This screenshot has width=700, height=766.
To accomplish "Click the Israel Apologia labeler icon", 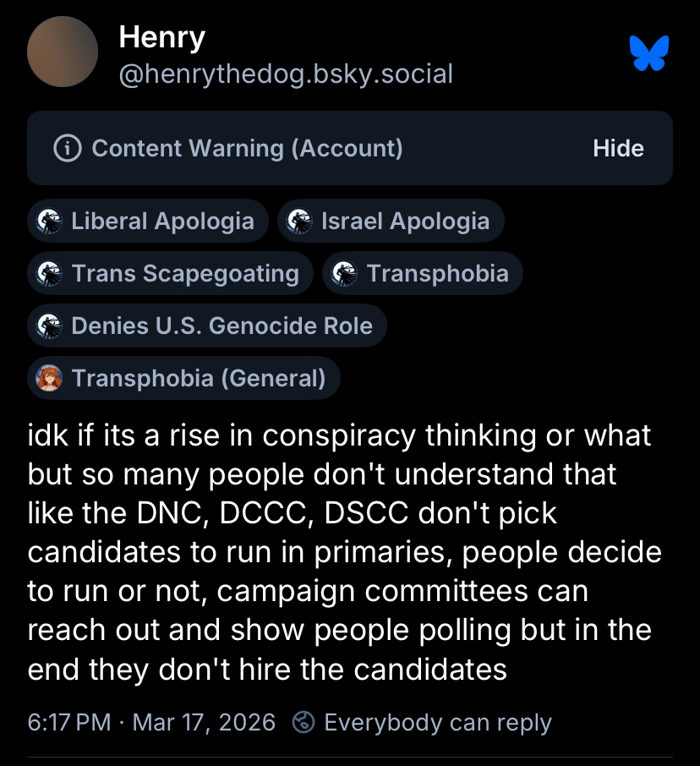I will pos(300,222).
